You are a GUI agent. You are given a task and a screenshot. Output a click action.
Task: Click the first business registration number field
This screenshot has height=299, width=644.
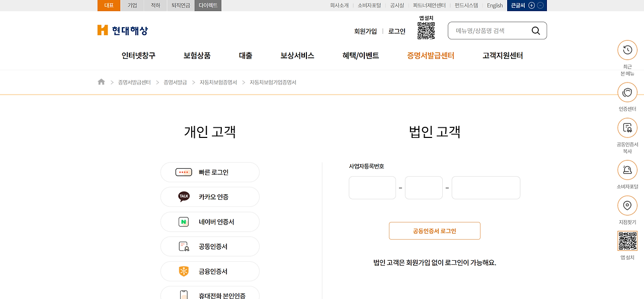(x=372, y=188)
